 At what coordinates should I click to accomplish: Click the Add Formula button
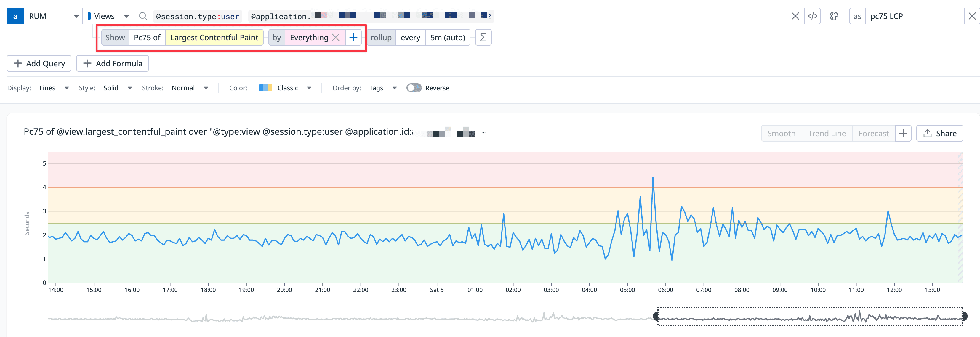(113, 63)
